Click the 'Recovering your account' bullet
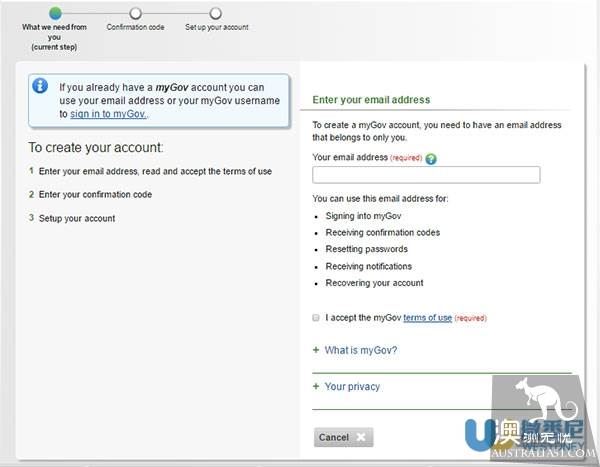600x467 pixels. [x=374, y=283]
